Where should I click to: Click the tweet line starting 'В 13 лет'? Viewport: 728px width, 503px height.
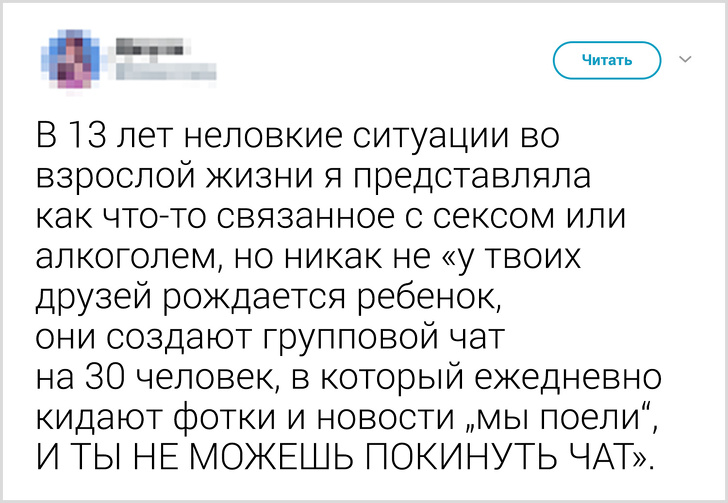pos(293,136)
